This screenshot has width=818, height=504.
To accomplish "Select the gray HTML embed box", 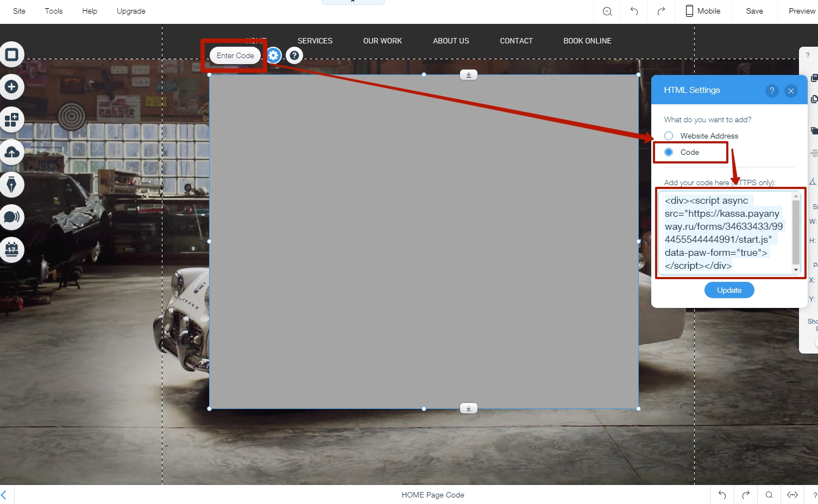I will click(x=424, y=242).
